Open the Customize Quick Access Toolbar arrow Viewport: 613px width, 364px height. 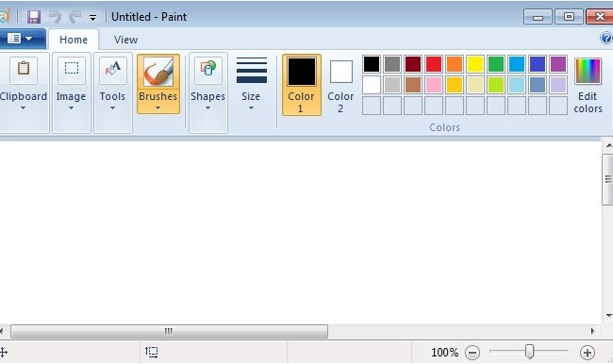coord(92,18)
